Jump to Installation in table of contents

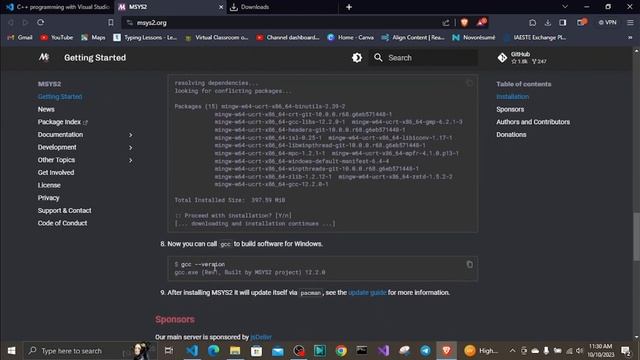tap(513, 97)
